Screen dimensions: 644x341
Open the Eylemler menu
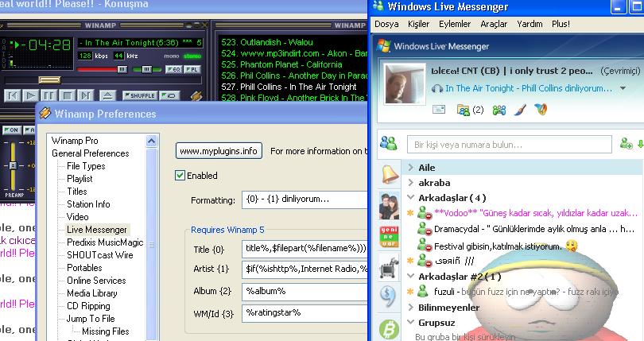click(455, 24)
